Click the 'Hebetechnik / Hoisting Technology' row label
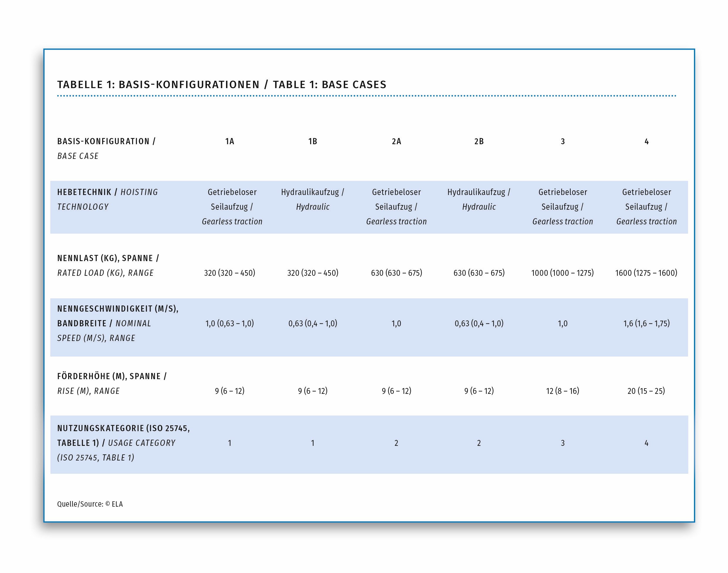The image size is (728, 573). point(107,199)
